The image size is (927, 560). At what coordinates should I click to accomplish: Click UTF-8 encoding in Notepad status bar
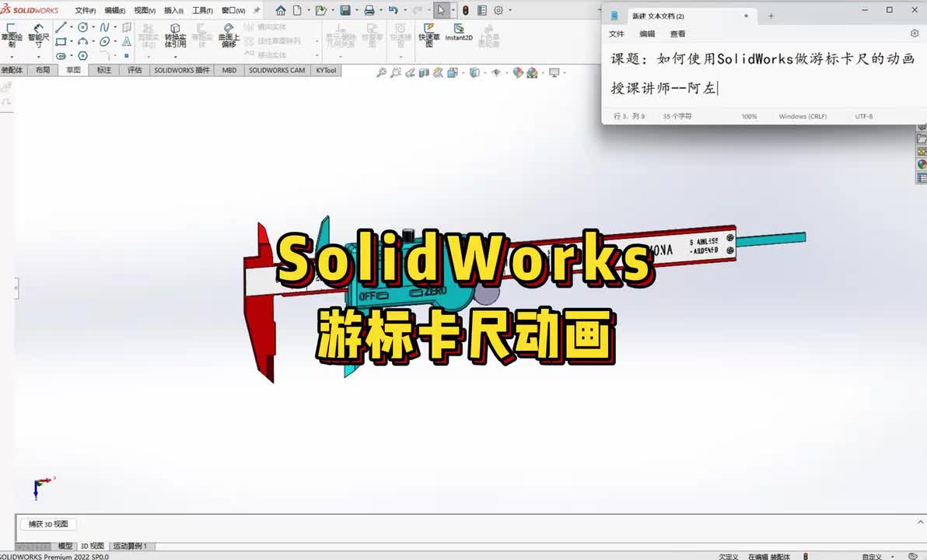point(864,117)
